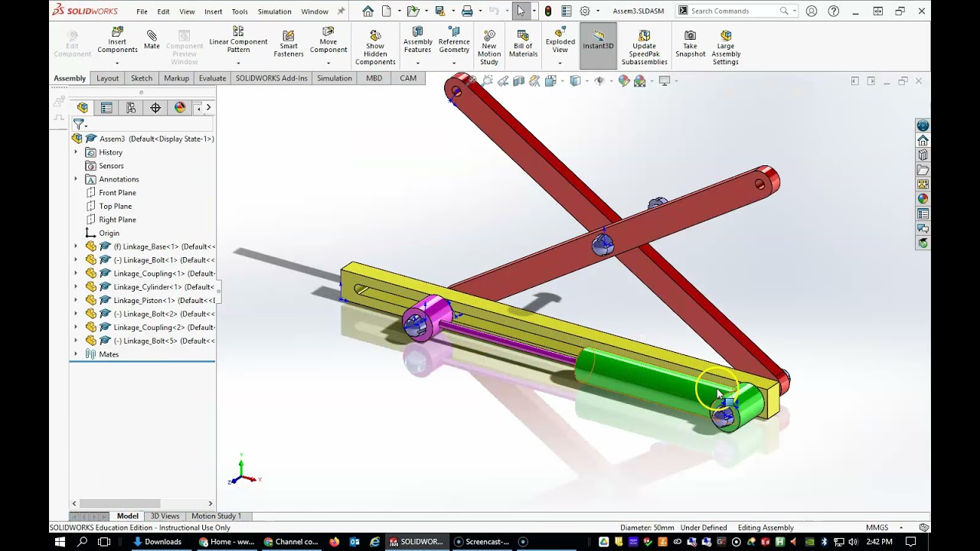Image resolution: width=980 pixels, height=551 pixels.
Task: Create an Exploded View
Action: [x=560, y=41]
